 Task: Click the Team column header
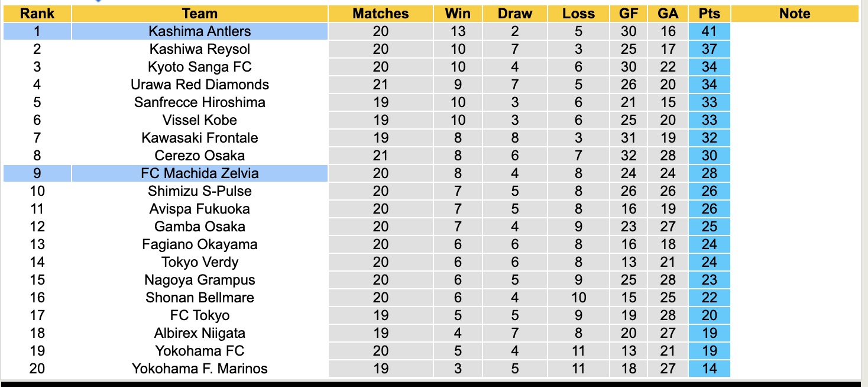[x=199, y=14]
